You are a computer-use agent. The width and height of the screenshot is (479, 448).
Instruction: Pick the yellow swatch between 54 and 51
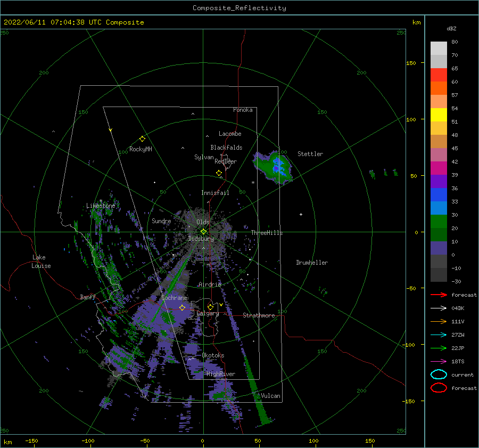coord(439,115)
